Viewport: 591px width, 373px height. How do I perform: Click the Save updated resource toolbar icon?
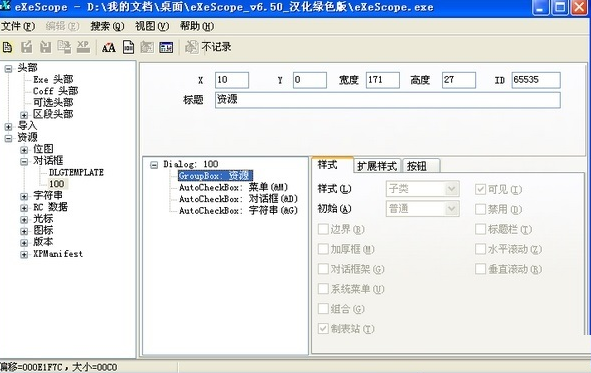tap(64, 47)
